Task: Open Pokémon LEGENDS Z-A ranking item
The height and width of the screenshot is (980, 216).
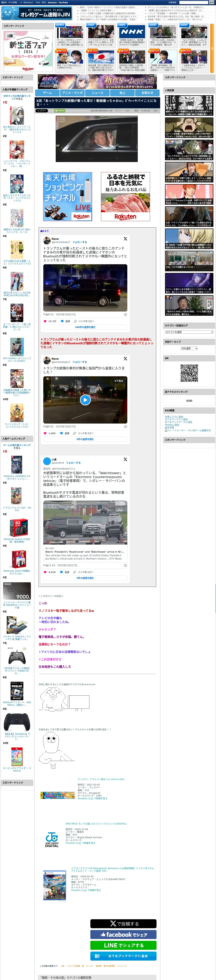Action: [x=17, y=477]
